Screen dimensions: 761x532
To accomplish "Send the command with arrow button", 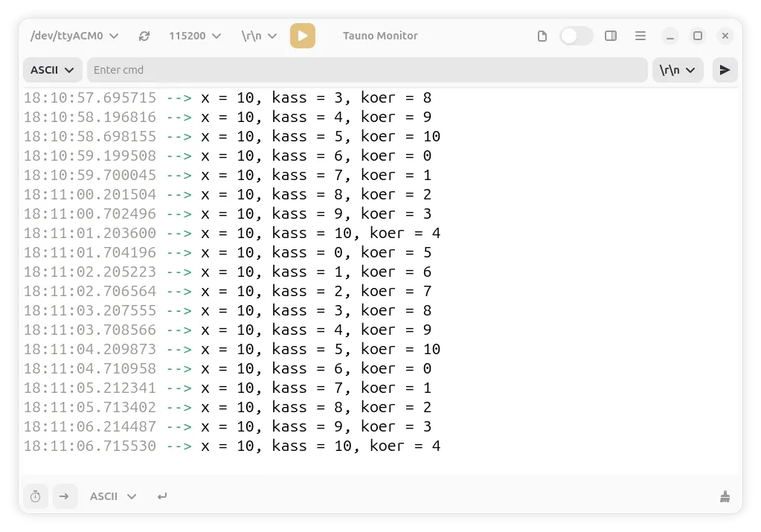I will (x=725, y=70).
